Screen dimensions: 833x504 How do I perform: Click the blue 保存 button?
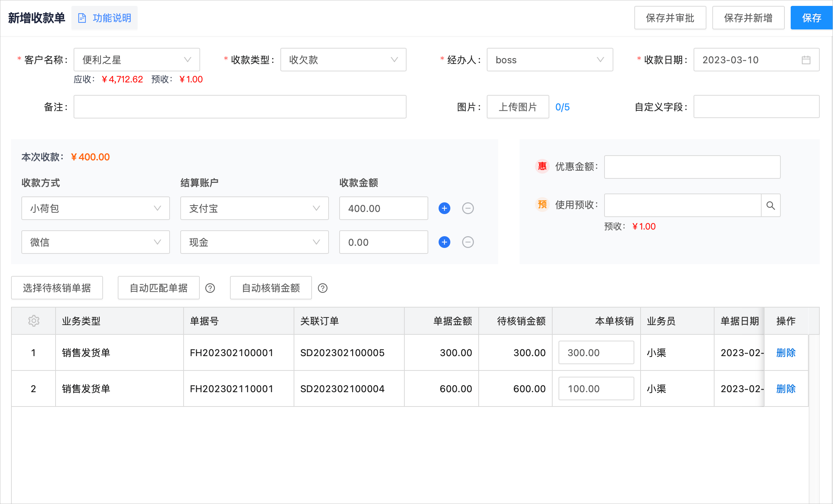pos(811,18)
